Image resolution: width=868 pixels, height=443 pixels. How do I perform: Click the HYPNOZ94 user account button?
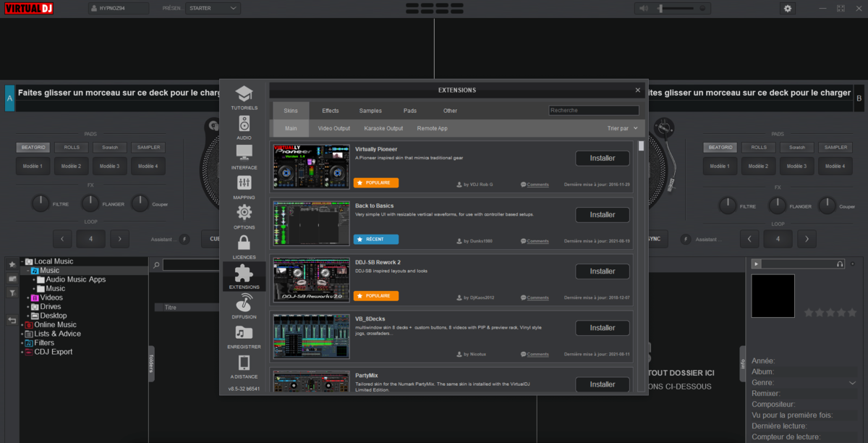[119, 8]
